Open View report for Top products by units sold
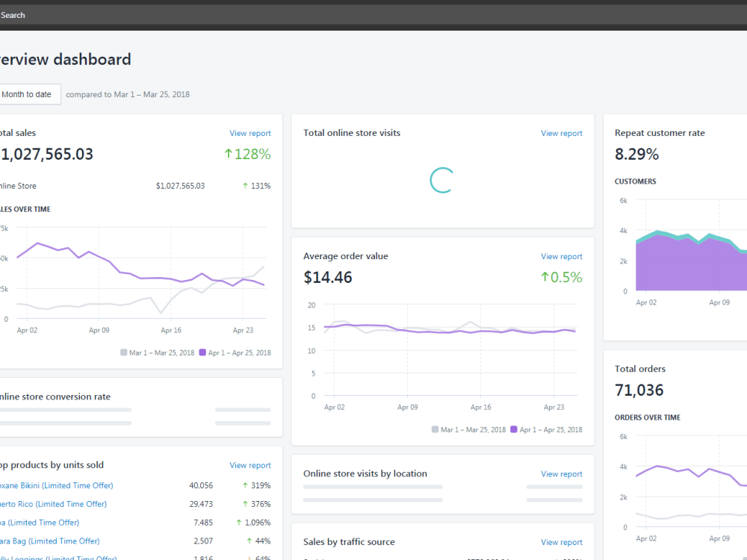 (250, 465)
